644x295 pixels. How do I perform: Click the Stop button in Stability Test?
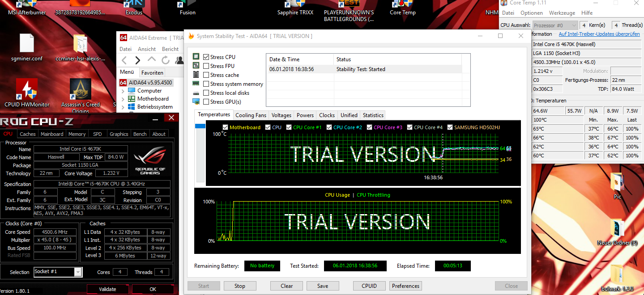240,286
